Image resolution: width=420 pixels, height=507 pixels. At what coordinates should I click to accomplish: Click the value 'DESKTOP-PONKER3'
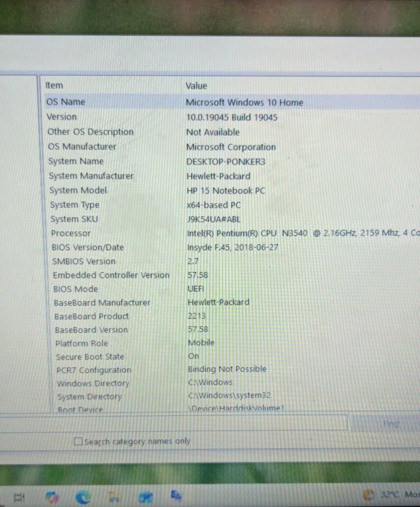pos(226,162)
